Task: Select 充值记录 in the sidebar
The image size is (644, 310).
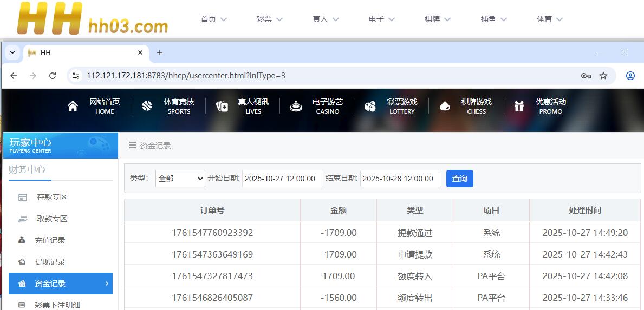Action: click(50, 240)
